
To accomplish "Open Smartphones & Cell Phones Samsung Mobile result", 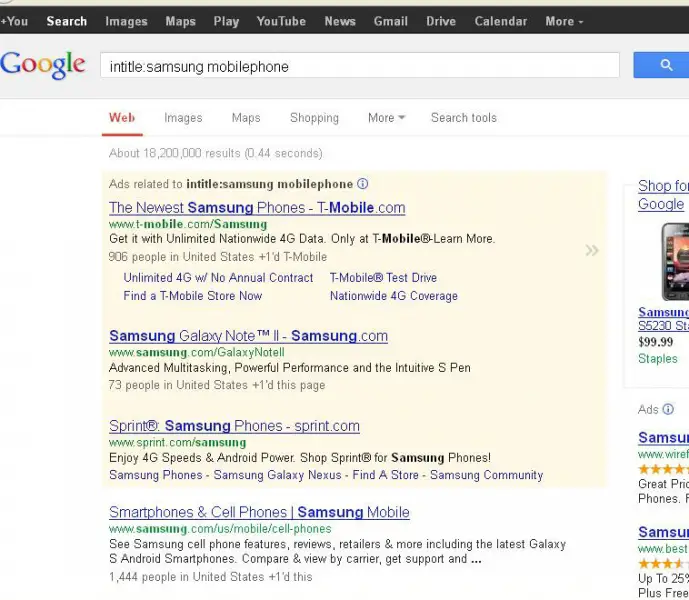I will (259, 512).
